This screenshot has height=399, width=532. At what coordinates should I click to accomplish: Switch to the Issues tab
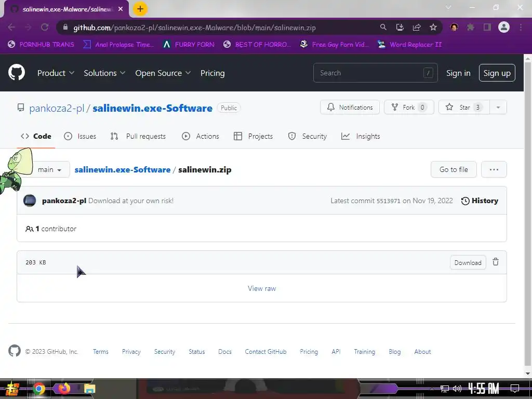[80, 136]
